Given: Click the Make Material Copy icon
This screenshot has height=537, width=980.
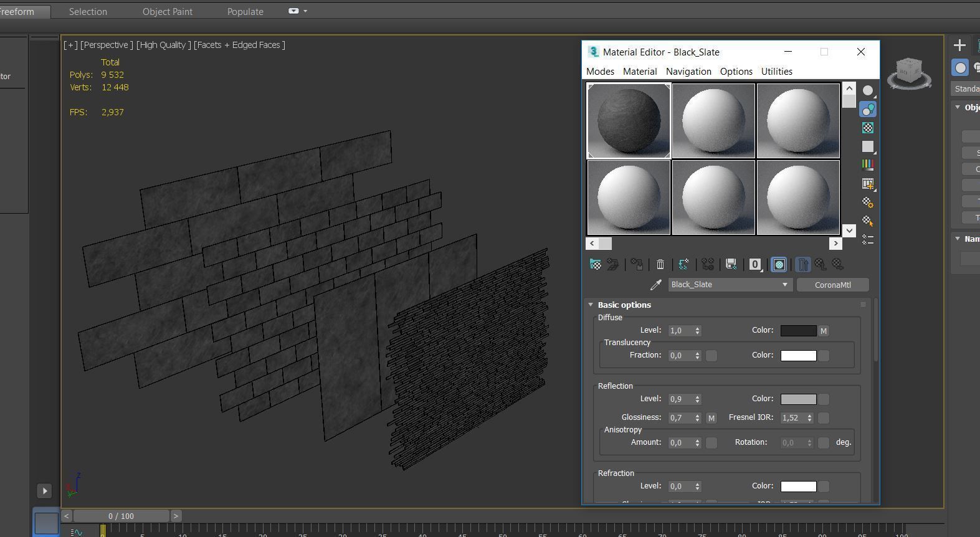Looking at the screenshot, I should click(x=684, y=265).
